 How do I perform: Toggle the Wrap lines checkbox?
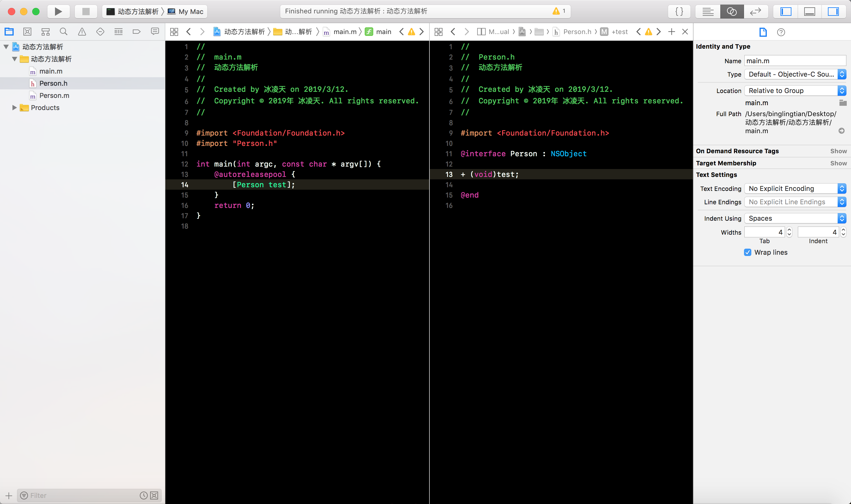pos(747,252)
